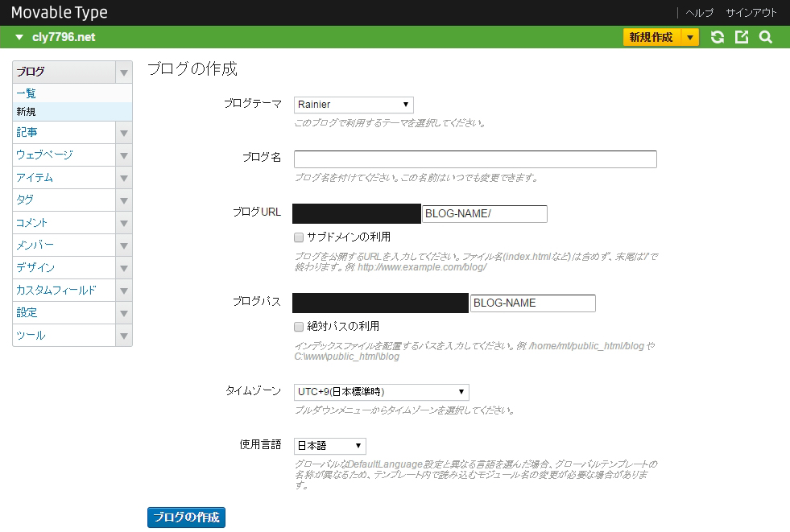
Task: Click inside the ブログ名 input field
Action: 475,159
